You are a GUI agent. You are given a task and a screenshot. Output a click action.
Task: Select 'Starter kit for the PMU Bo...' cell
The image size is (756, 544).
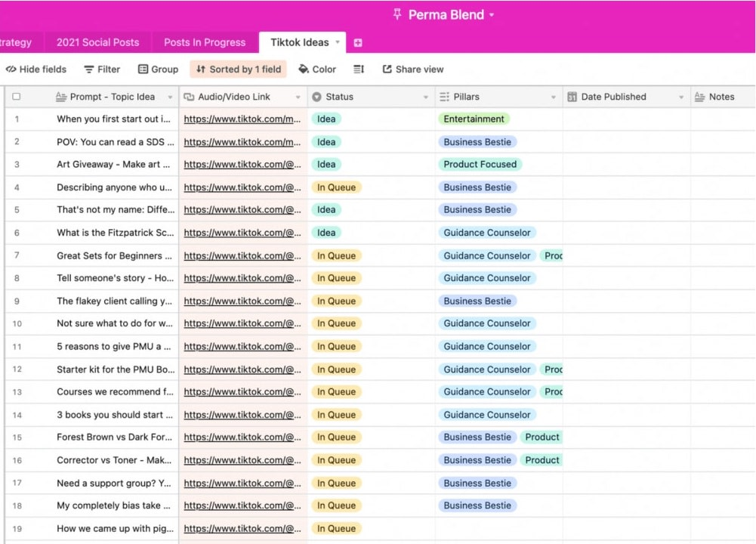116,370
